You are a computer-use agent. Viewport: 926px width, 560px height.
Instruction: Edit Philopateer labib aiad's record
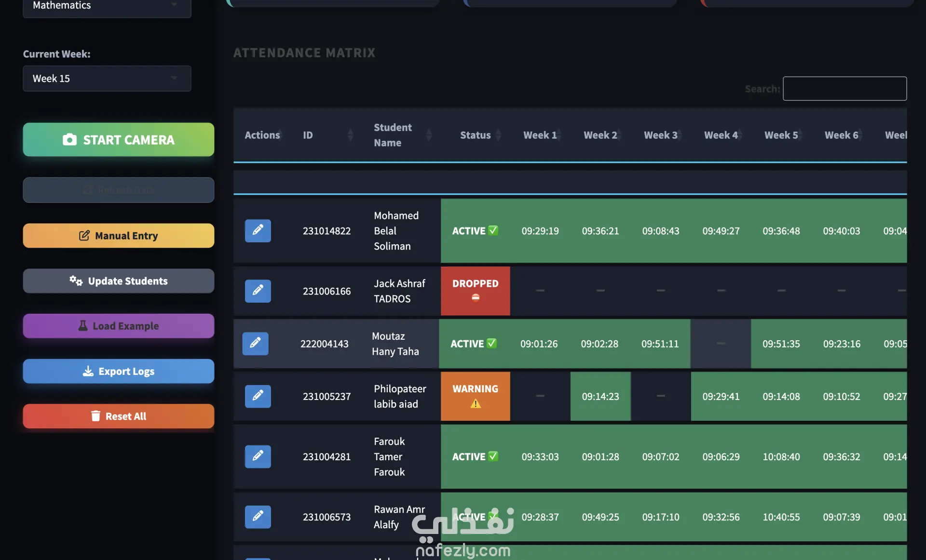coord(258,396)
